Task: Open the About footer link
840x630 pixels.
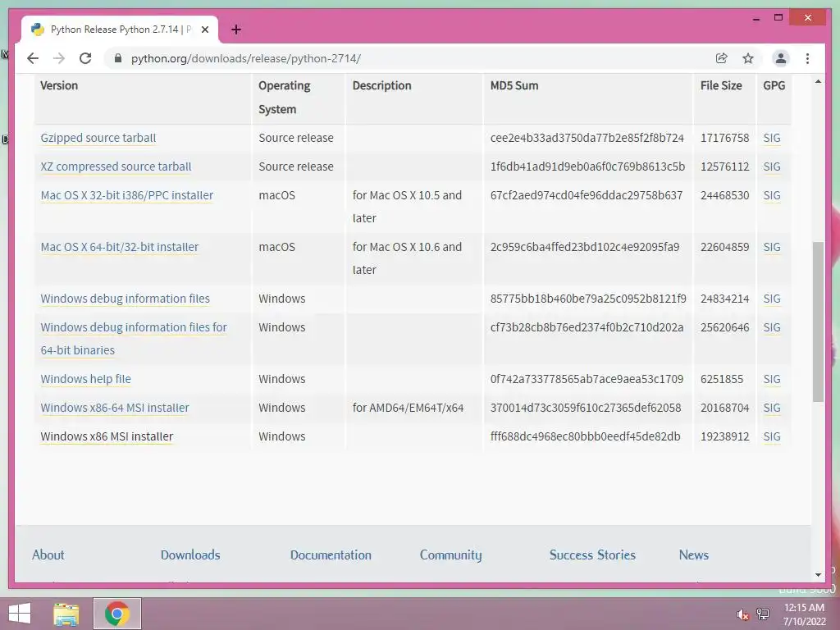Action: pyautogui.click(x=48, y=555)
